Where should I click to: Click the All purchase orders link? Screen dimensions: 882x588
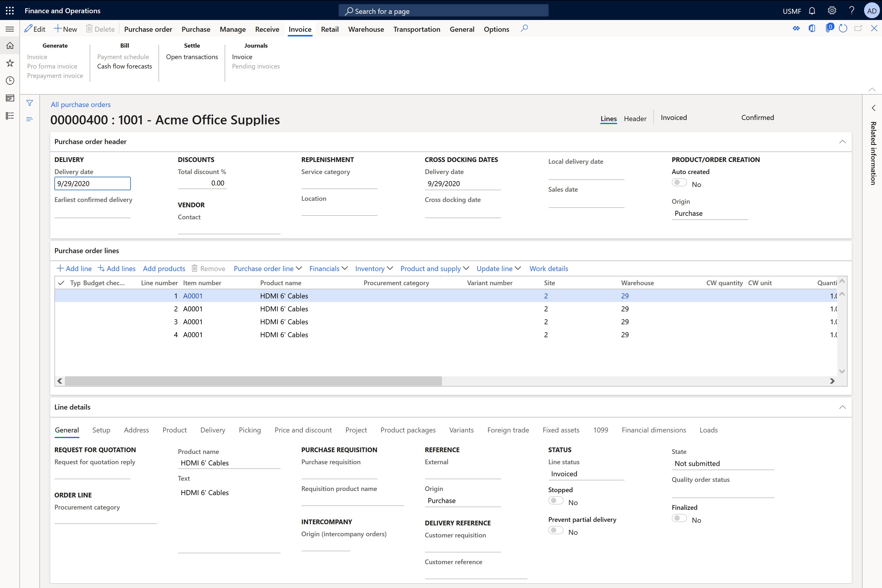80,104
